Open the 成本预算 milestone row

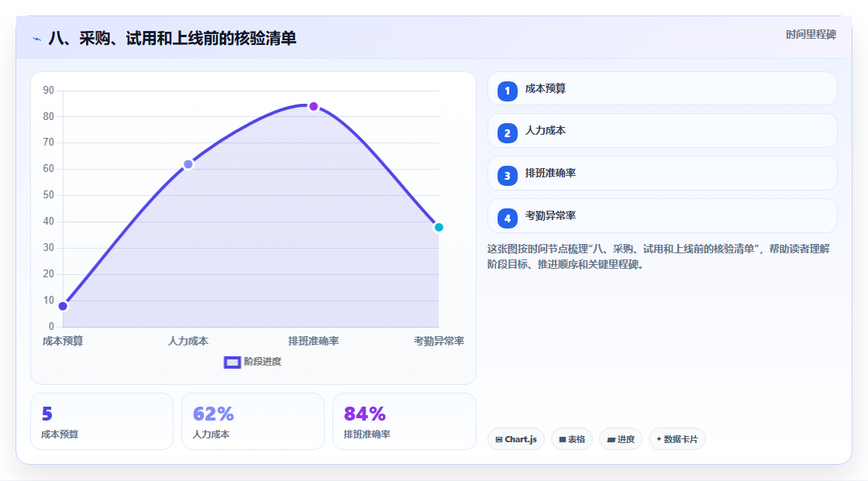[662, 88]
